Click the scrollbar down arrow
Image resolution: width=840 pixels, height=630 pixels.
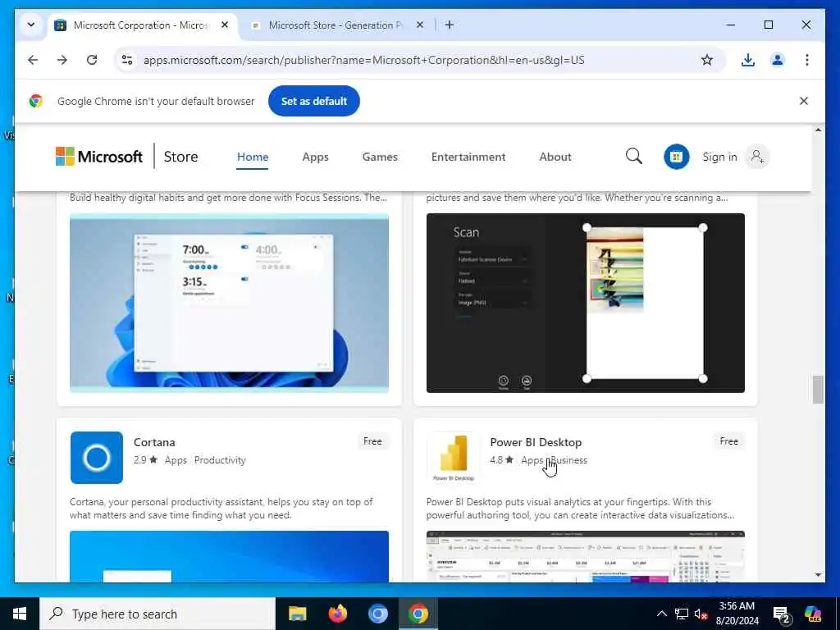pos(818,575)
